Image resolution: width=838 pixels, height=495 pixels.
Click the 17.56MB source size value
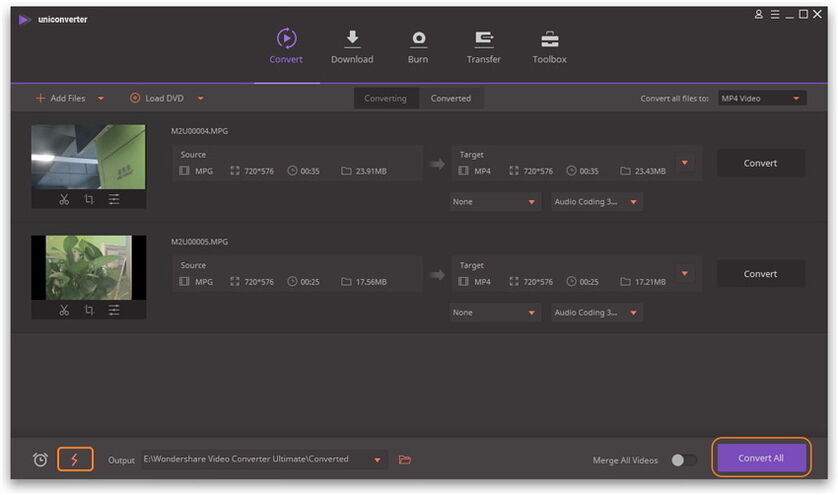(371, 282)
